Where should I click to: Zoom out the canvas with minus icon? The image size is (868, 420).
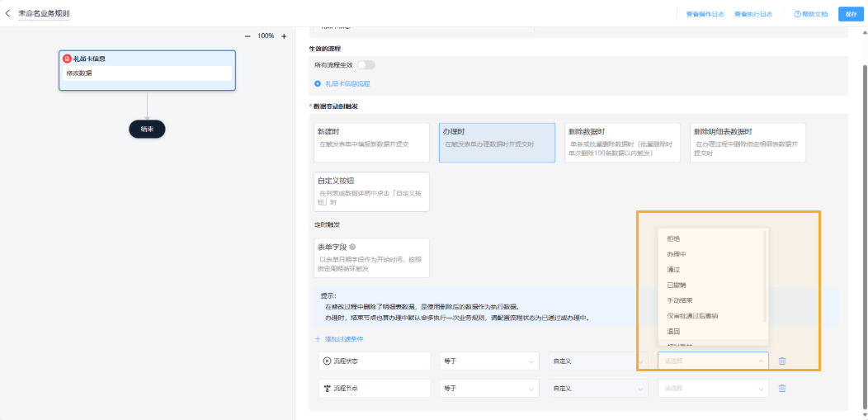[248, 36]
